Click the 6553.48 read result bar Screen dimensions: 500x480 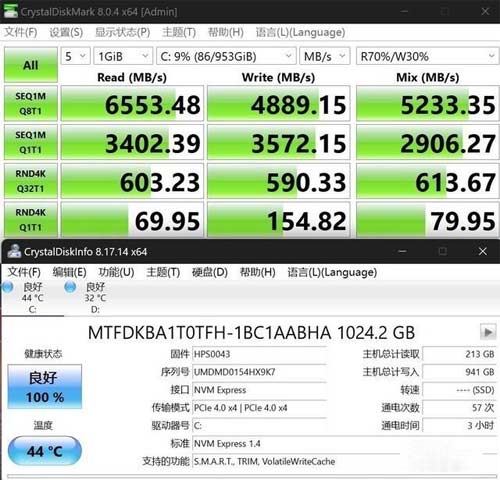(132, 103)
